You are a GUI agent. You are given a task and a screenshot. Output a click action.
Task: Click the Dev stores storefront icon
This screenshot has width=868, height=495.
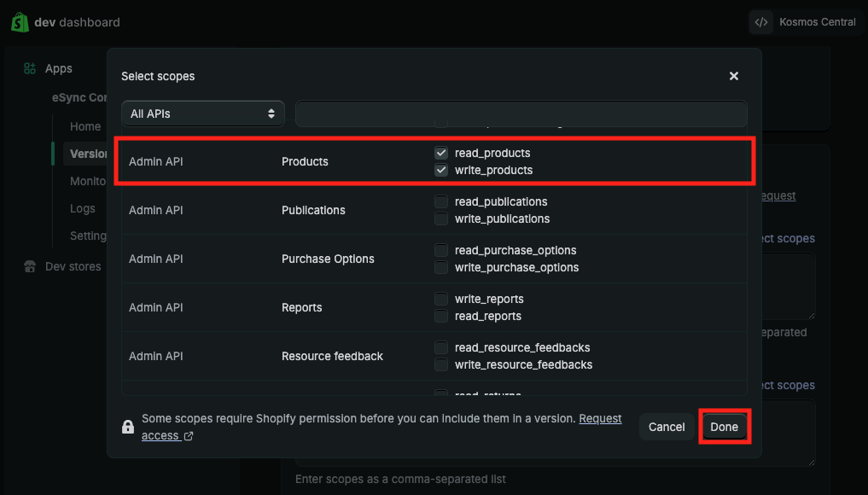(30, 266)
